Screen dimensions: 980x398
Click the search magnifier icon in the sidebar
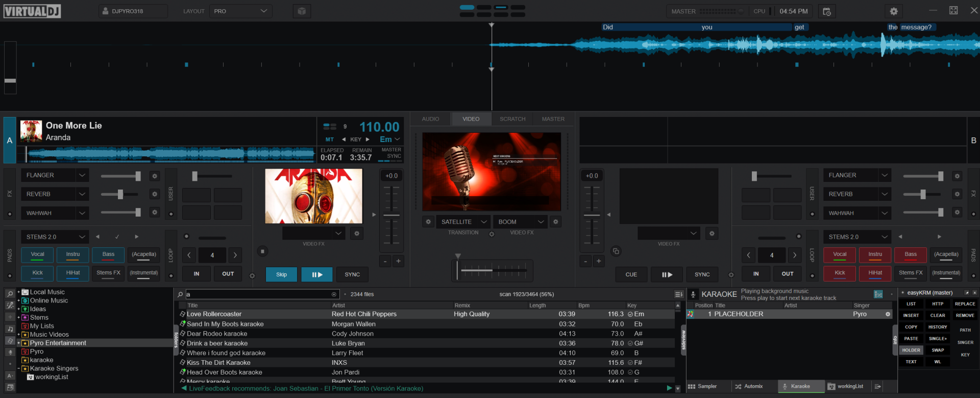tap(10, 294)
